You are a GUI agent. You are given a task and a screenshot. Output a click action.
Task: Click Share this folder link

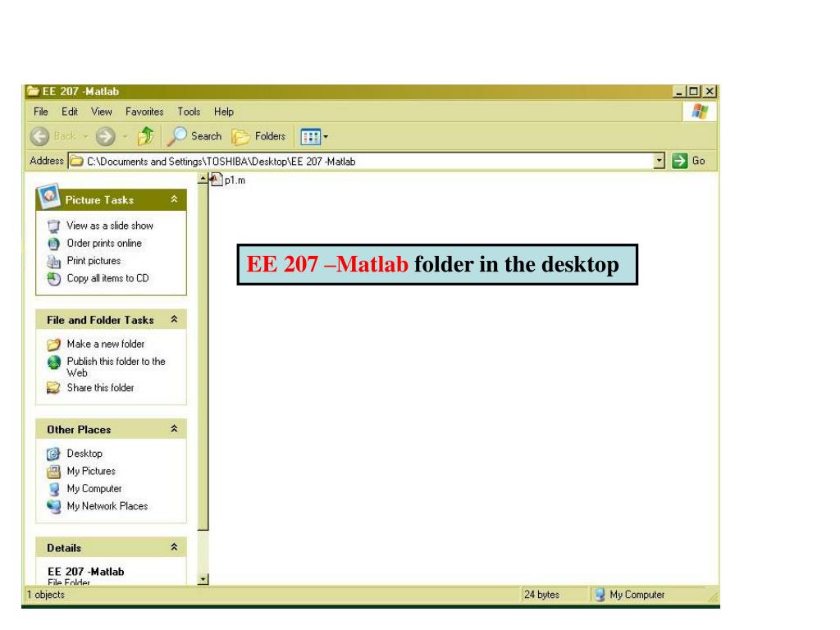tap(100, 387)
